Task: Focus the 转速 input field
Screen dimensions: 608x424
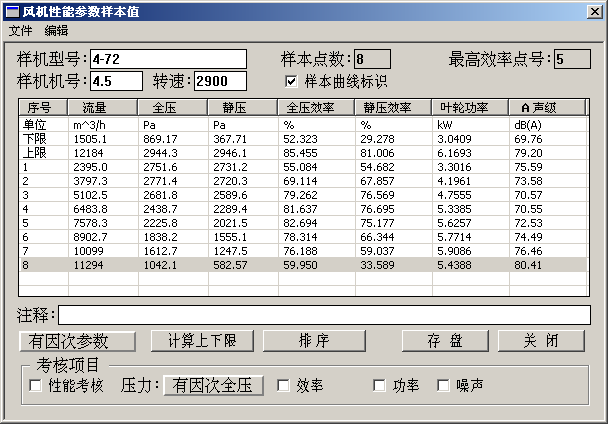Action: (x=227, y=81)
